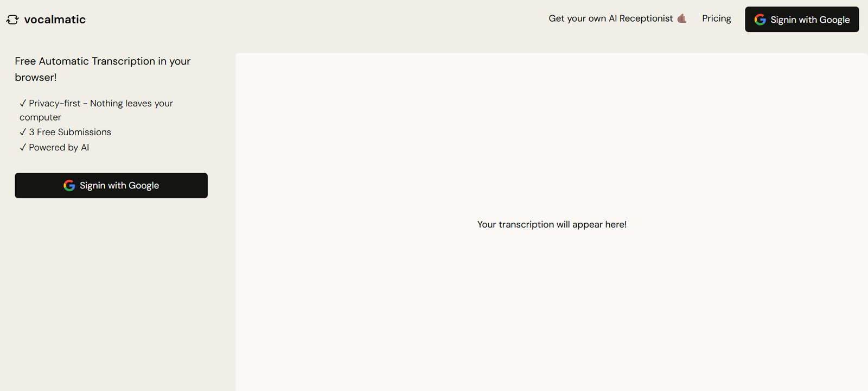The image size is (868, 391).
Task: Click the Google G icon in the sidebar button
Action: [x=69, y=186]
